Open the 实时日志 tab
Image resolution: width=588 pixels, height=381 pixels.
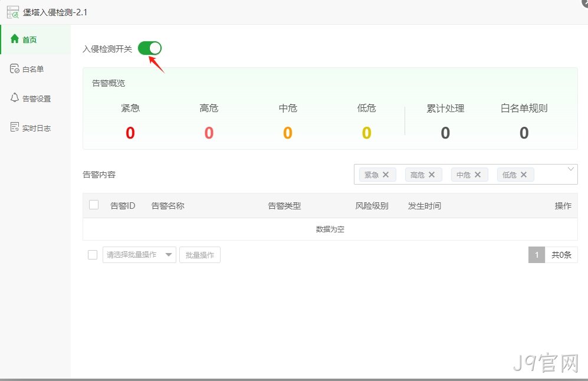coord(35,128)
